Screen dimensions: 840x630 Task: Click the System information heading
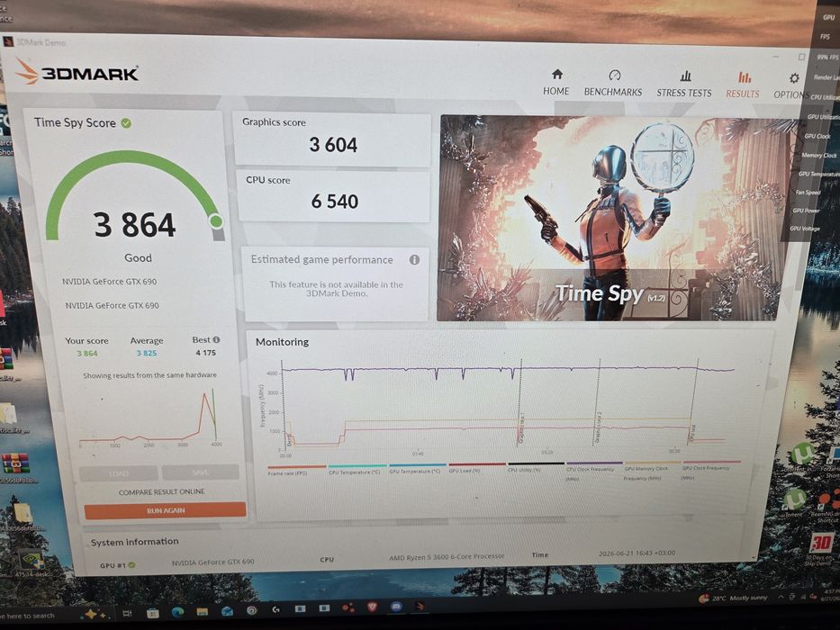click(134, 542)
